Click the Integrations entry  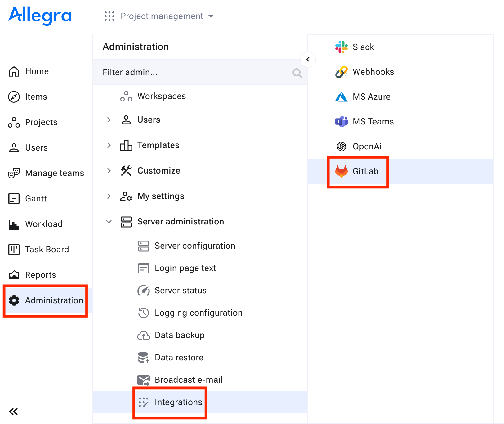(178, 402)
